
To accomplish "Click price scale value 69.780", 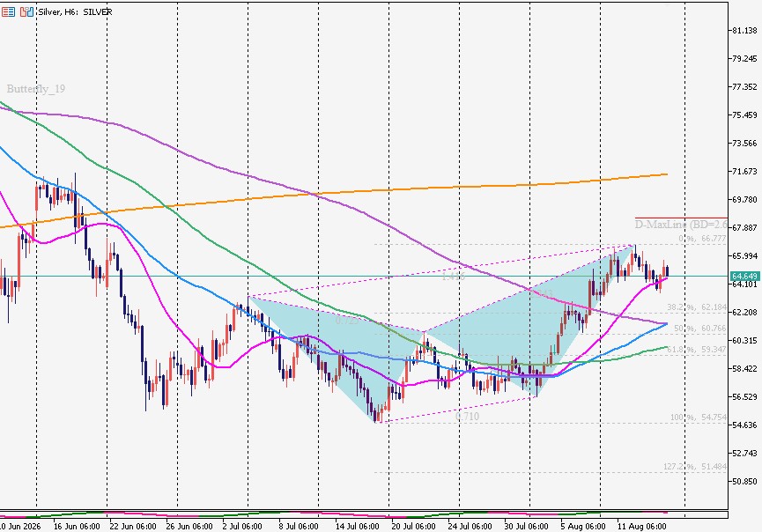I will click(744, 200).
